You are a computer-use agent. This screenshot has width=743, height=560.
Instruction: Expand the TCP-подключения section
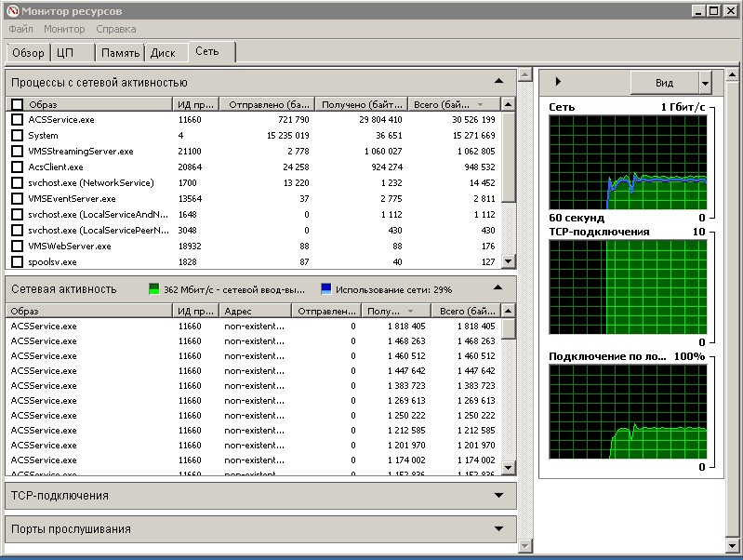[x=498, y=496]
